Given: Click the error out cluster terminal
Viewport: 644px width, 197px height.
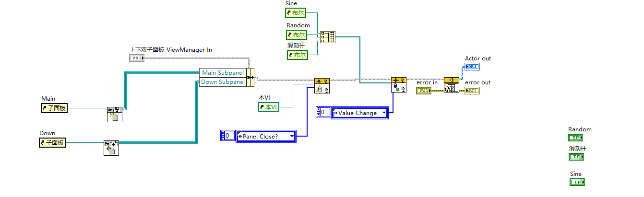Looking at the screenshot, I should pos(472,90).
